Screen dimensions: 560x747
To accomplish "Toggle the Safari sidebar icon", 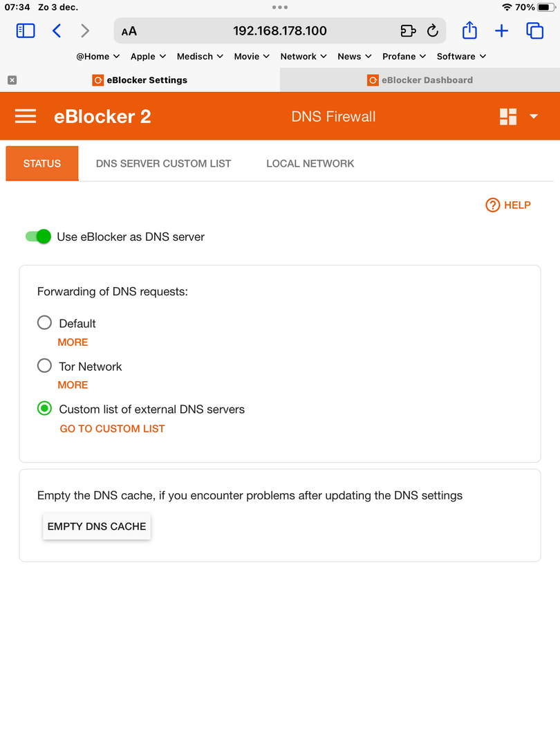I will tap(26, 30).
